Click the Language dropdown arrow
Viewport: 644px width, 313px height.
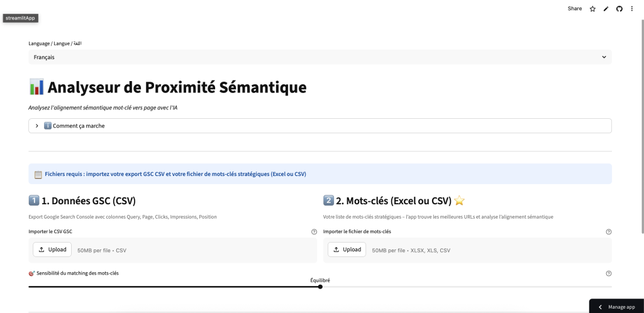pos(604,57)
